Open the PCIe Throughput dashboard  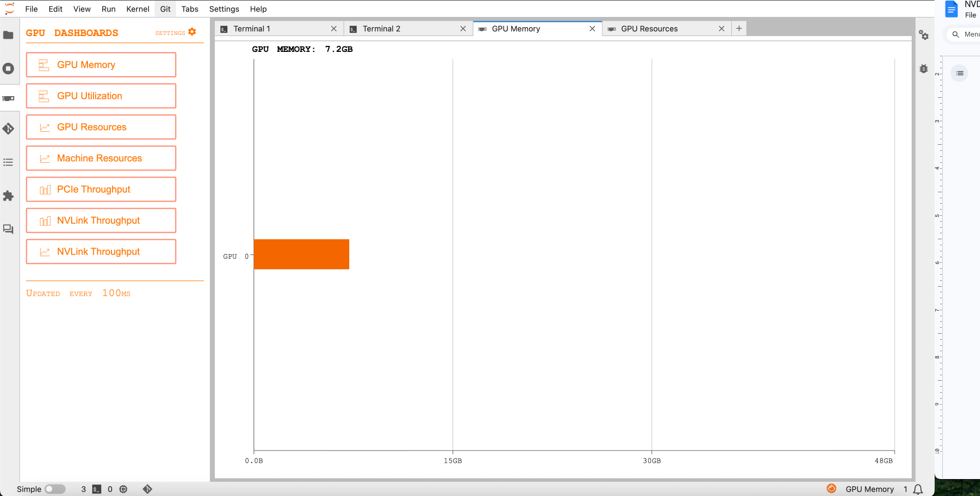(x=101, y=189)
